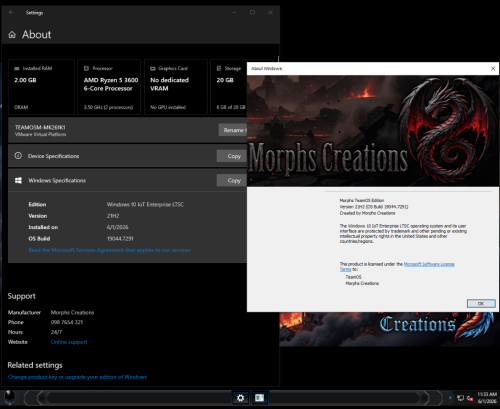Click the support phone number
This screenshot has width=500, height=409.
67,322
